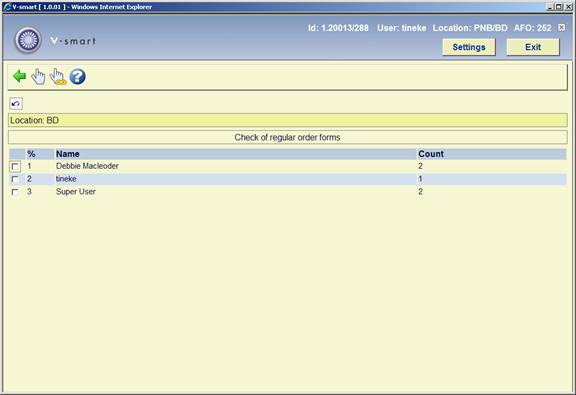Tick the checkbox for tineke

click(15, 179)
